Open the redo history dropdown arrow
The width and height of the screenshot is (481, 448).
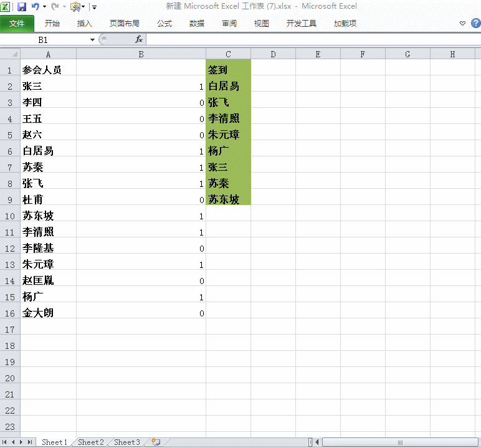click(64, 6)
